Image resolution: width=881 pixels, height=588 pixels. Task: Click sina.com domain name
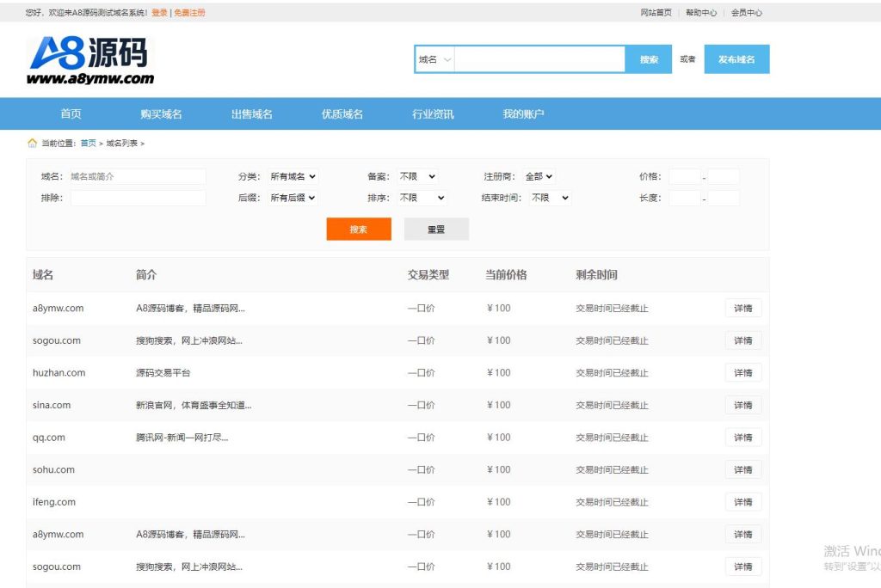pos(52,405)
